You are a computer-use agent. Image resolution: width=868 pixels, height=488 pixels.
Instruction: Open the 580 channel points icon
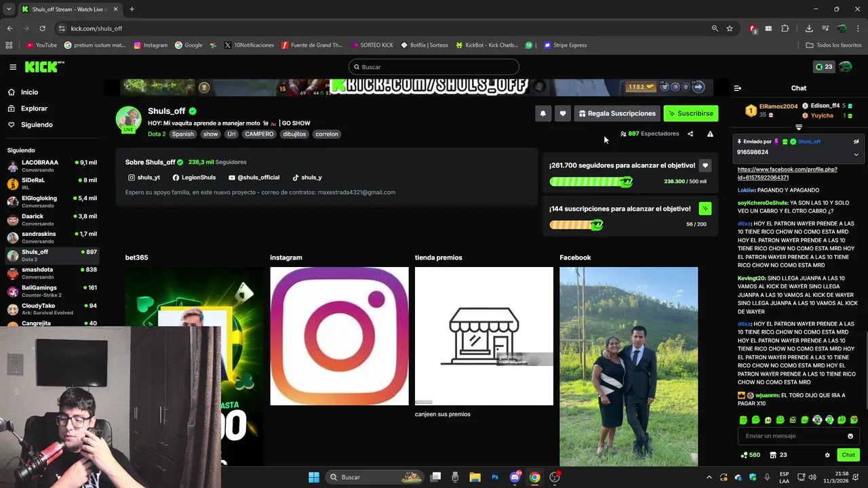tap(751, 455)
